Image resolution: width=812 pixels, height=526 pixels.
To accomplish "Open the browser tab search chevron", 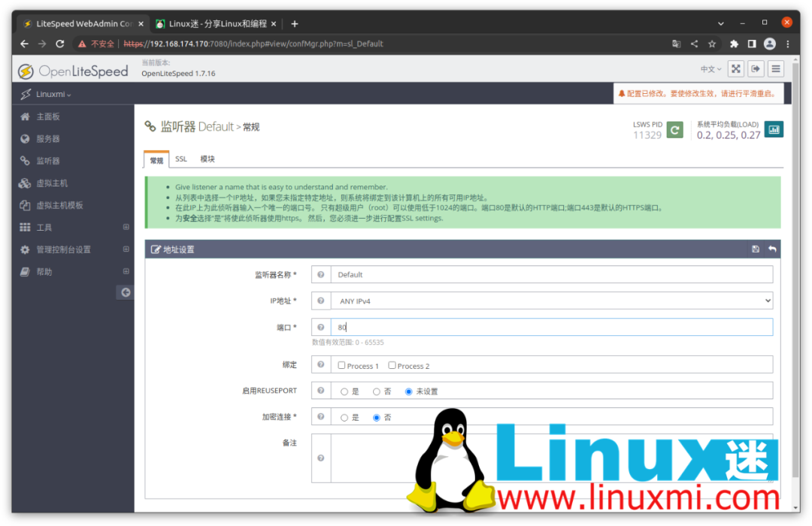I will (x=720, y=24).
